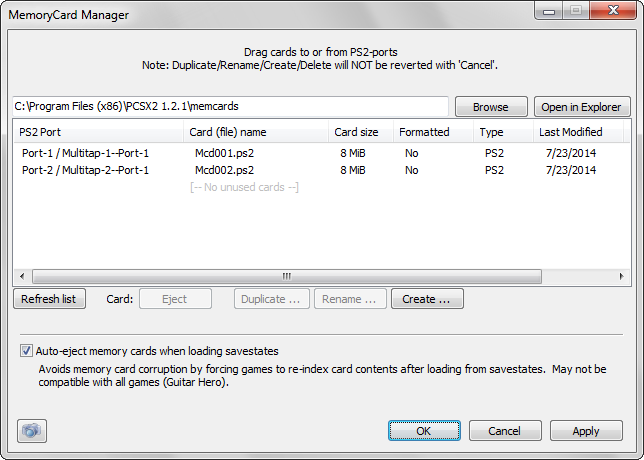Click the Browse button
644x460 pixels.
(491, 107)
